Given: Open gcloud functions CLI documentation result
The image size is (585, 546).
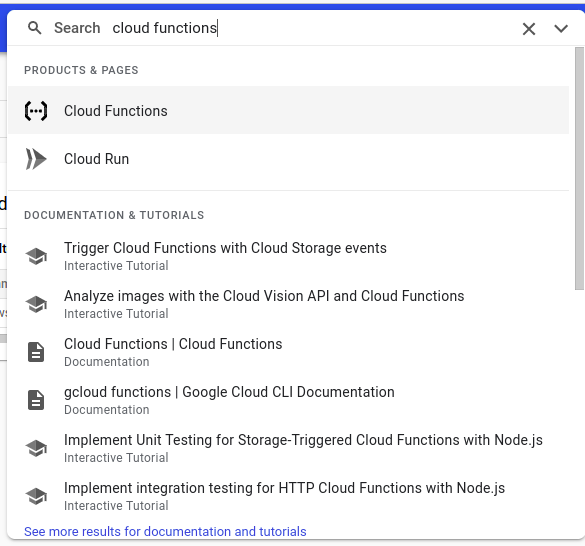Looking at the screenshot, I should 288,400.
